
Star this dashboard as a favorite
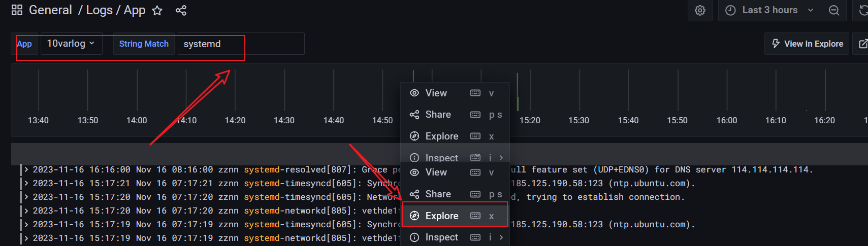157,10
